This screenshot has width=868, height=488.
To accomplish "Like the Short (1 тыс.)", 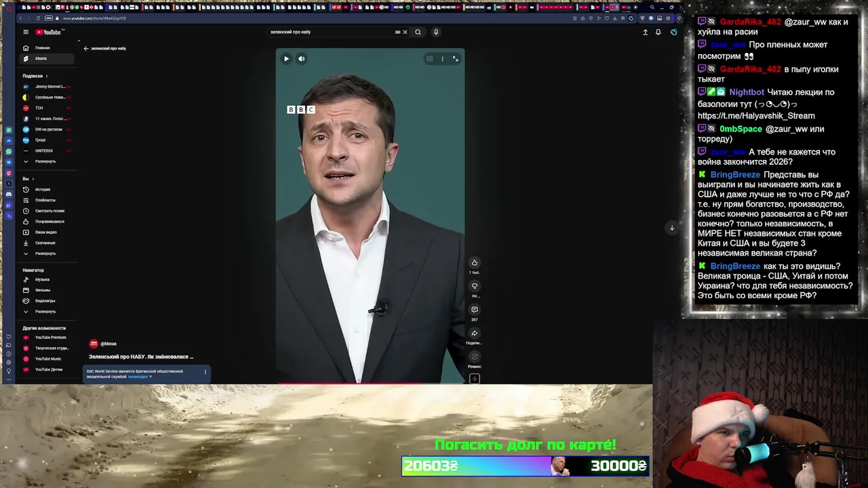I will 475,263.
